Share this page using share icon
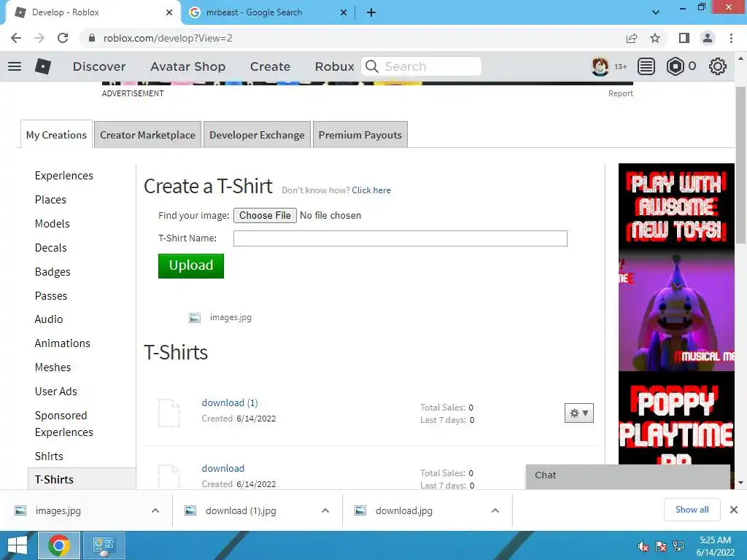Viewport: 747px width, 560px height. (632, 38)
